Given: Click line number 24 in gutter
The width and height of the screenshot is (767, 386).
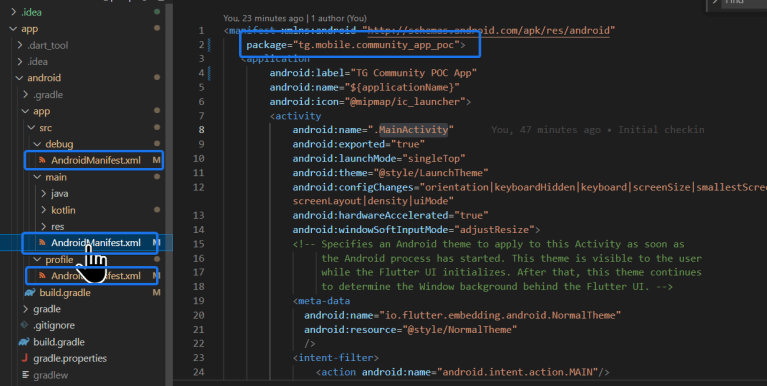Looking at the screenshot, I should (x=199, y=372).
